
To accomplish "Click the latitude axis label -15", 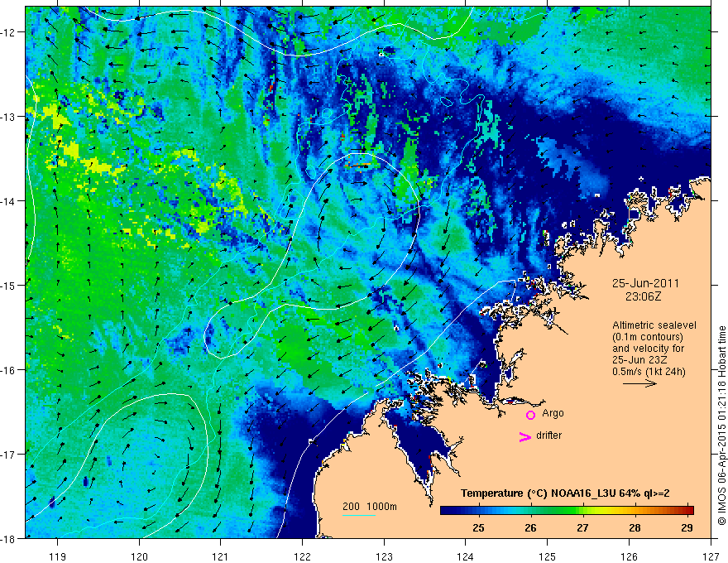I will tap(9, 286).
